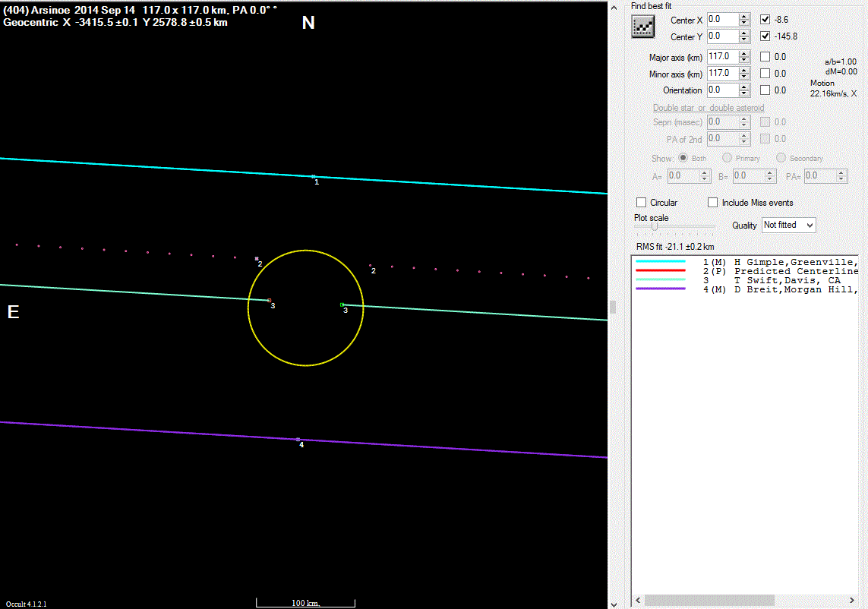Select the Both show radio button
Viewport: 868px width, 609px height.
coord(683,158)
